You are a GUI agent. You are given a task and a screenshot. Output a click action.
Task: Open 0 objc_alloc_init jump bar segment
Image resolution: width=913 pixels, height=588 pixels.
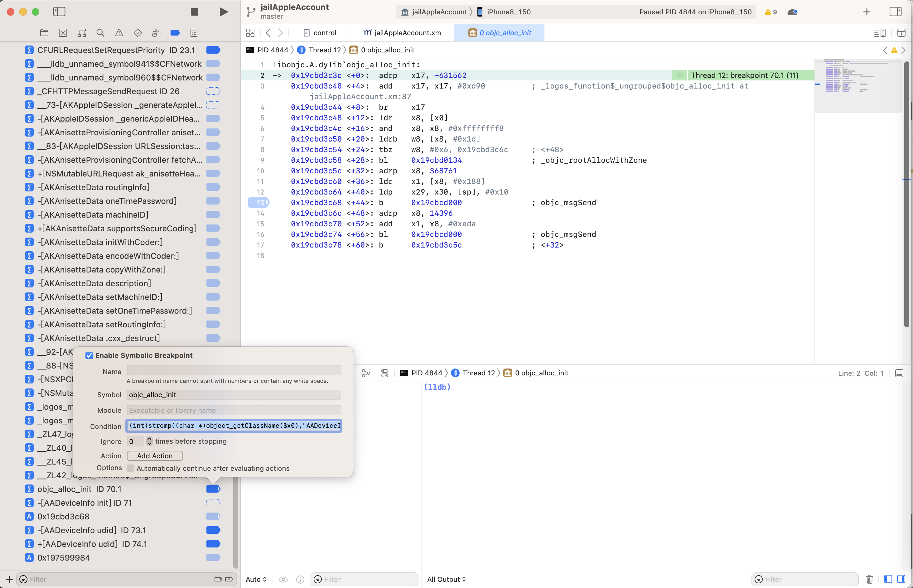tap(382, 50)
